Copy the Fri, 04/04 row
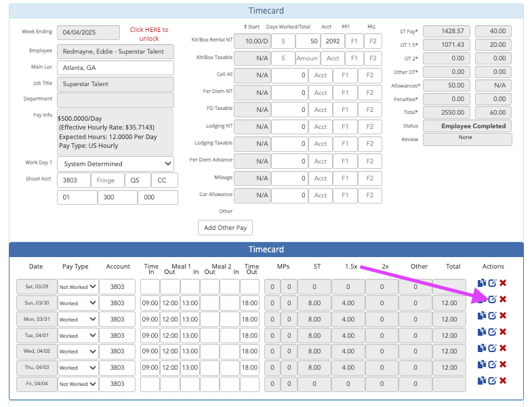The image size is (532, 407). coord(481,381)
